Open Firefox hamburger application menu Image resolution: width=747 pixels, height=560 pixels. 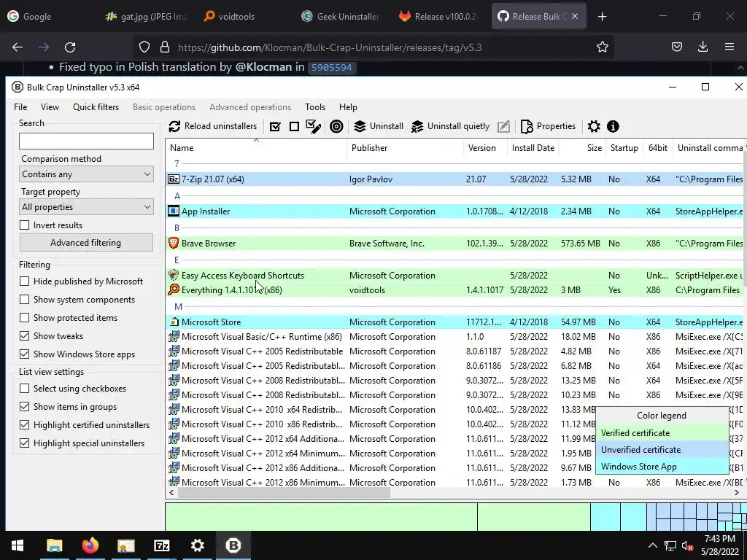[729, 47]
